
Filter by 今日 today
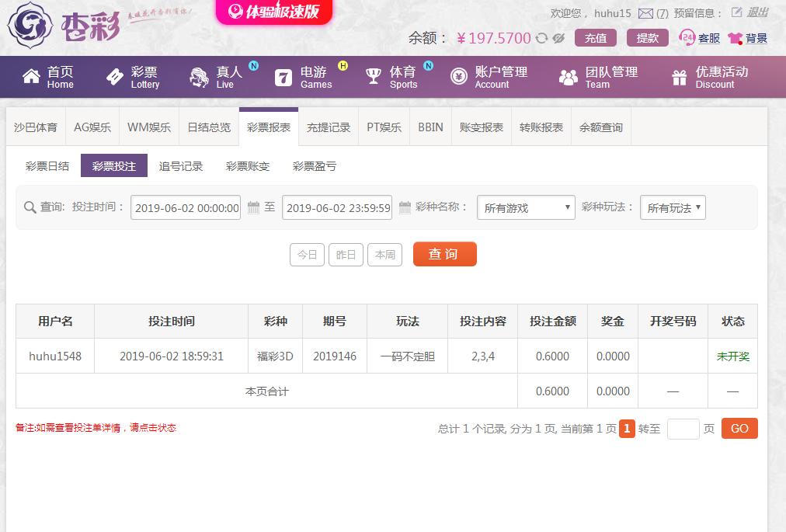pos(307,255)
